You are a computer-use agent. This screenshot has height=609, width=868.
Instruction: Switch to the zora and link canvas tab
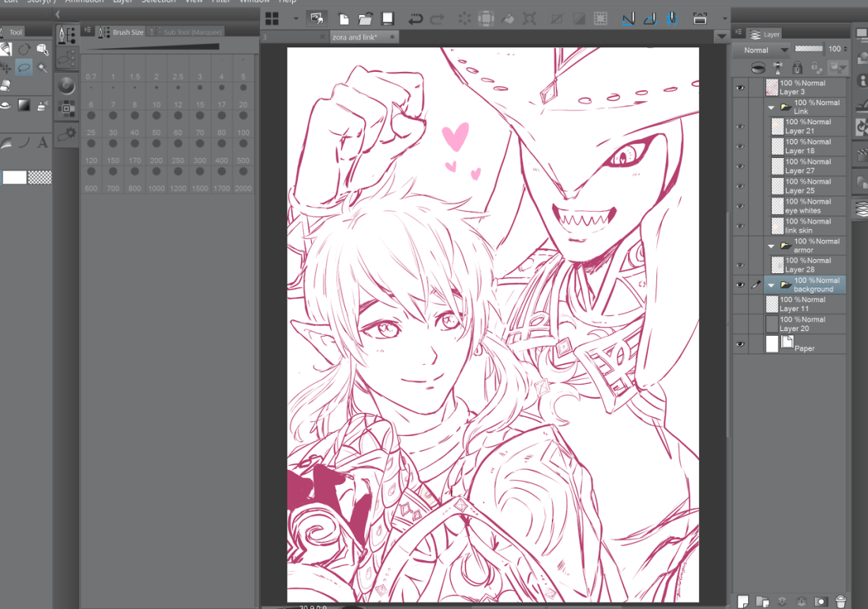(x=356, y=37)
